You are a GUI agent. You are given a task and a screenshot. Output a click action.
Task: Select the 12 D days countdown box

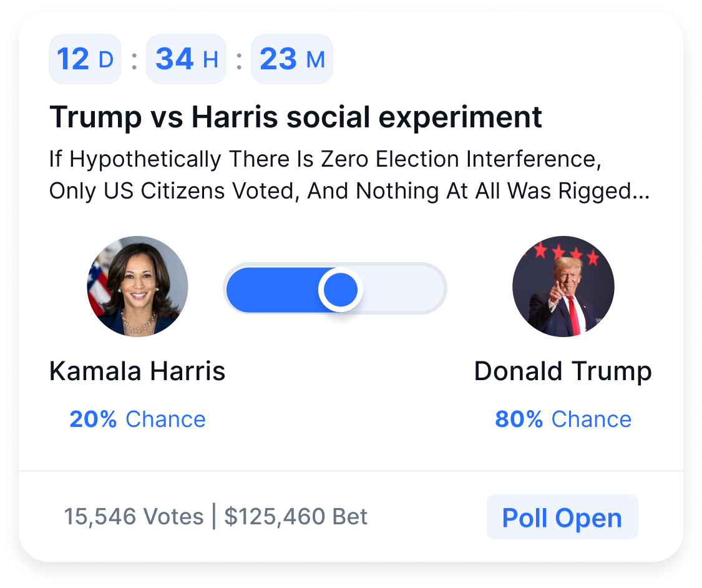pos(85,59)
